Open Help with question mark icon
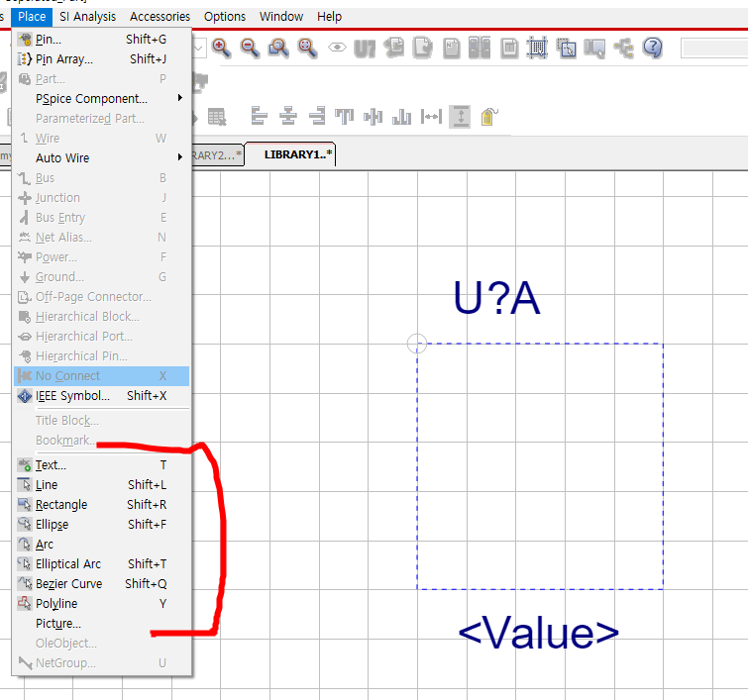This screenshot has width=748, height=700. point(653,48)
